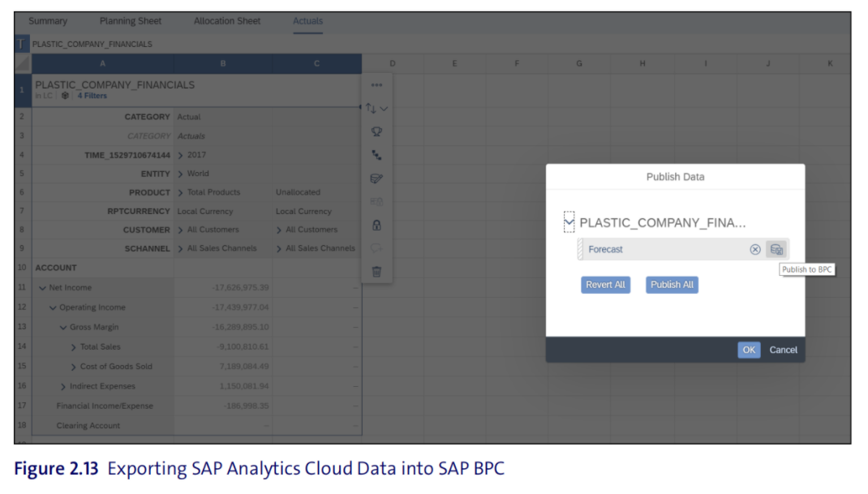Expand All Sales Channels in column B
868x494 pixels.
(x=180, y=249)
